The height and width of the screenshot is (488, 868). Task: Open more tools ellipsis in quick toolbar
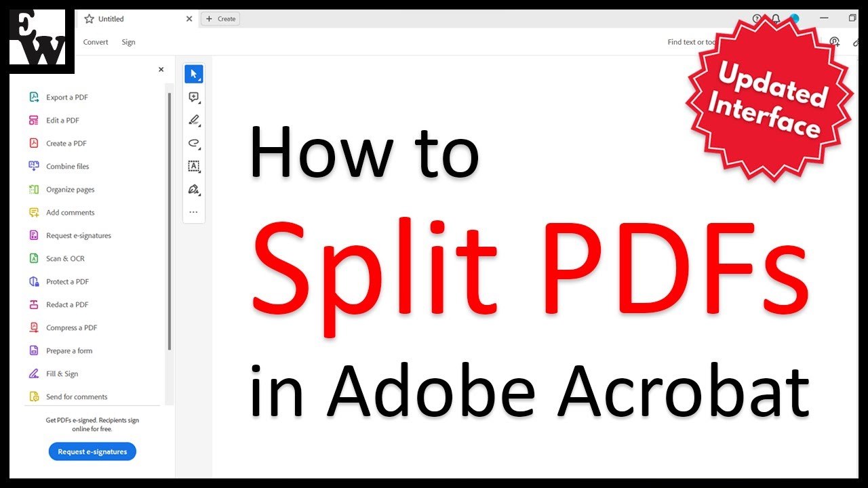click(194, 212)
